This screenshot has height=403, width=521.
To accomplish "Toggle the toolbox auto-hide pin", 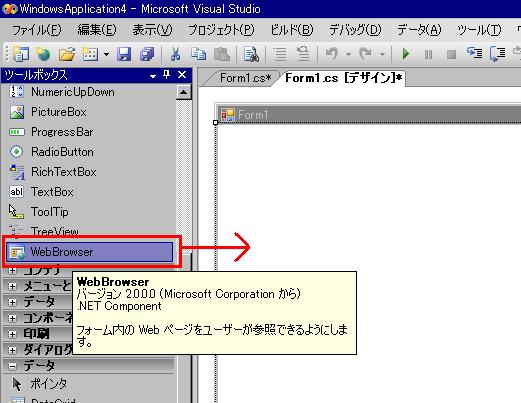I will point(166,75).
